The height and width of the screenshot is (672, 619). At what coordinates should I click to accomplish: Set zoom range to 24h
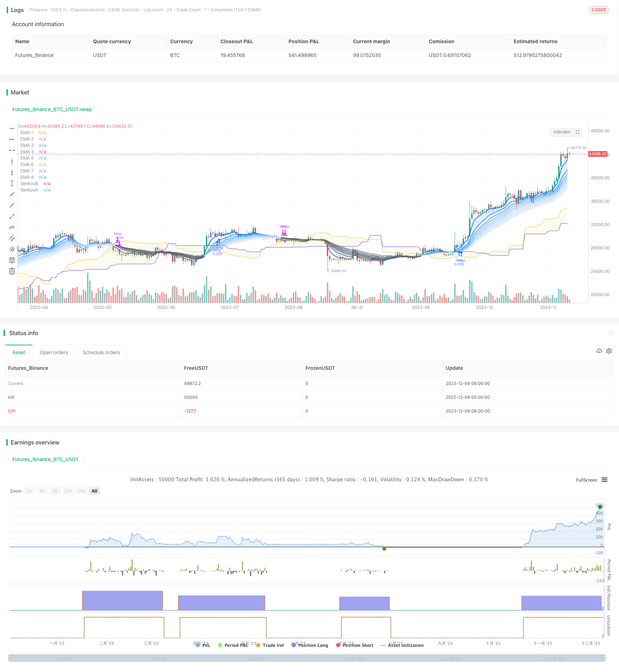[81, 491]
